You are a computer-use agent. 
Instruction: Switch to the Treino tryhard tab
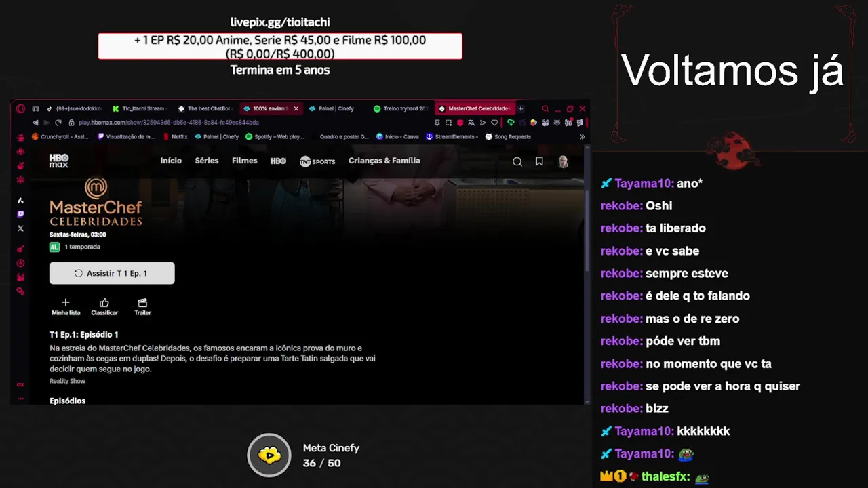tap(400, 108)
